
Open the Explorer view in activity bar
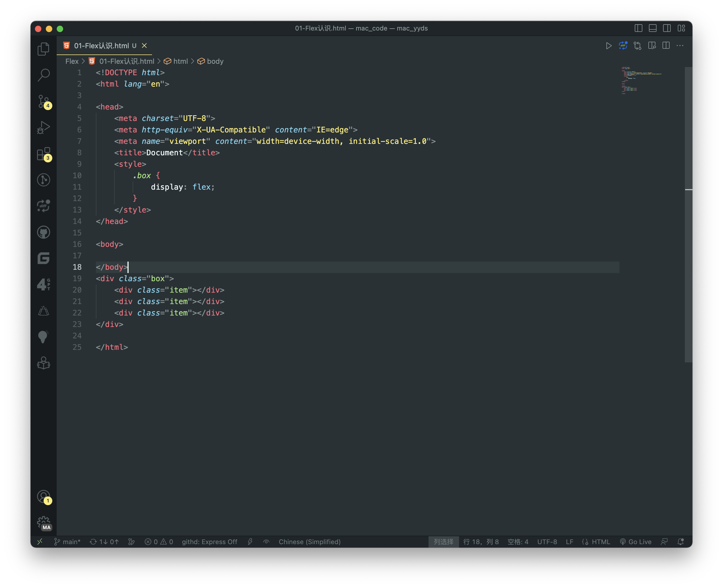point(43,49)
